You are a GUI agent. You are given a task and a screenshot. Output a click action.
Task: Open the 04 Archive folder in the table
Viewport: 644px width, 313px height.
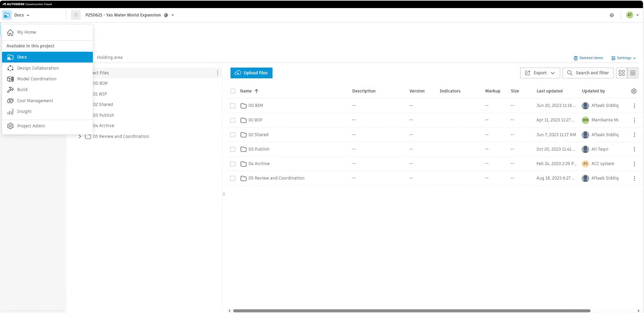pyautogui.click(x=259, y=164)
